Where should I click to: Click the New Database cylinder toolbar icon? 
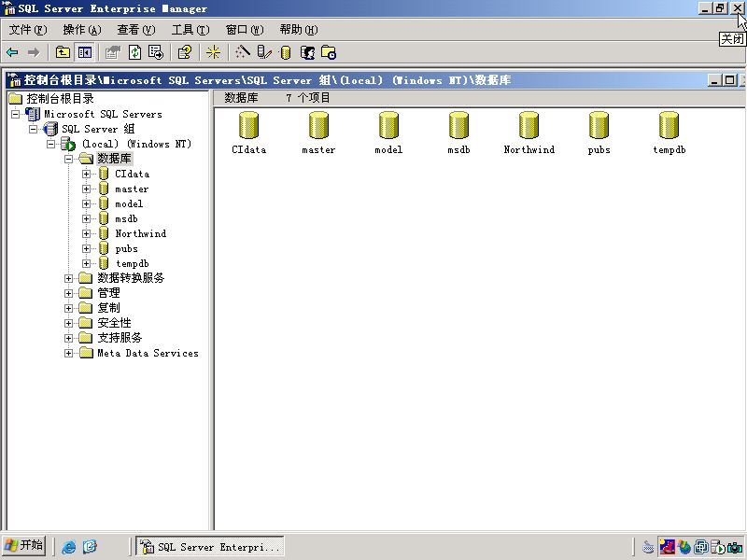pyautogui.click(x=286, y=52)
